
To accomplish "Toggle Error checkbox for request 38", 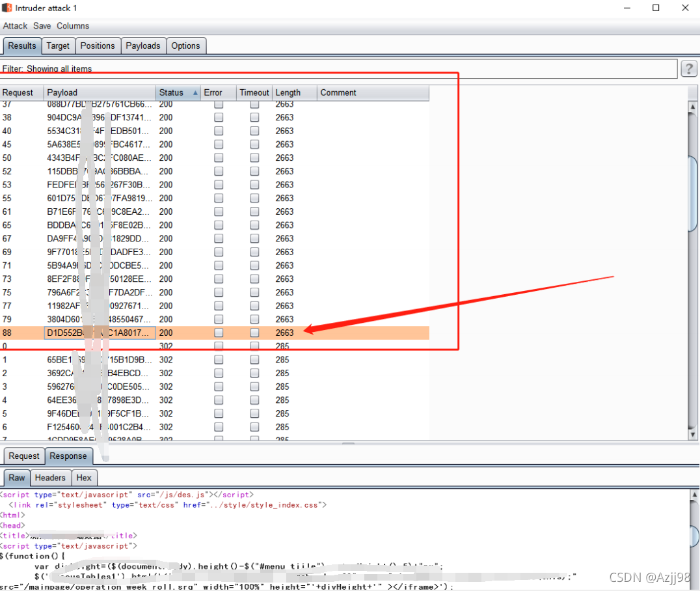I will click(219, 118).
